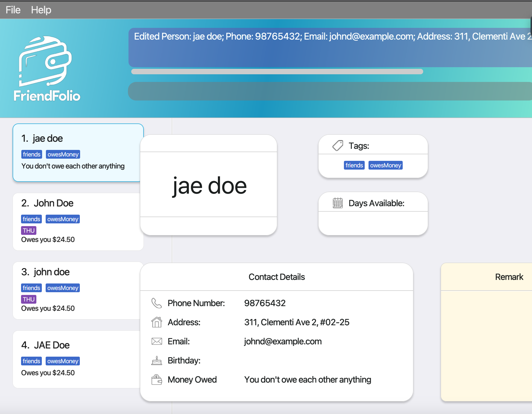Open the Help menu
Image resolution: width=532 pixels, height=414 pixels.
tap(41, 10)
